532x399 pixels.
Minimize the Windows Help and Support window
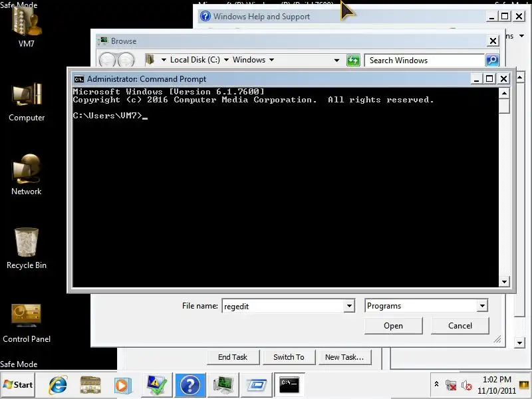click(491, 17)
